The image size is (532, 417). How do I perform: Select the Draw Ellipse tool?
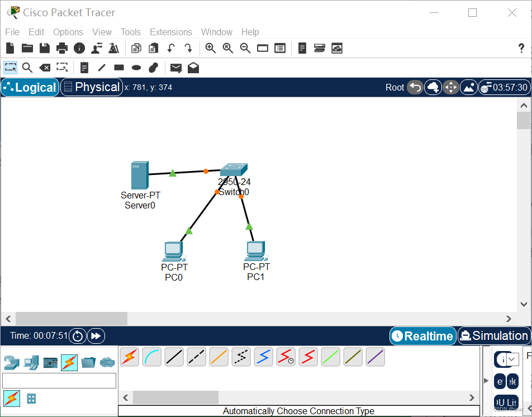click(136, 68)
